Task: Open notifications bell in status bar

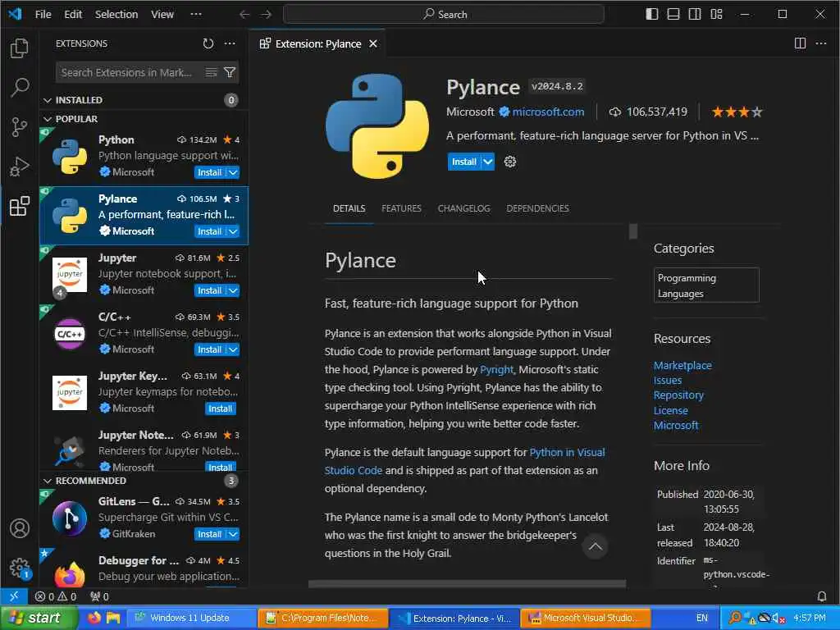Action: 821,596
